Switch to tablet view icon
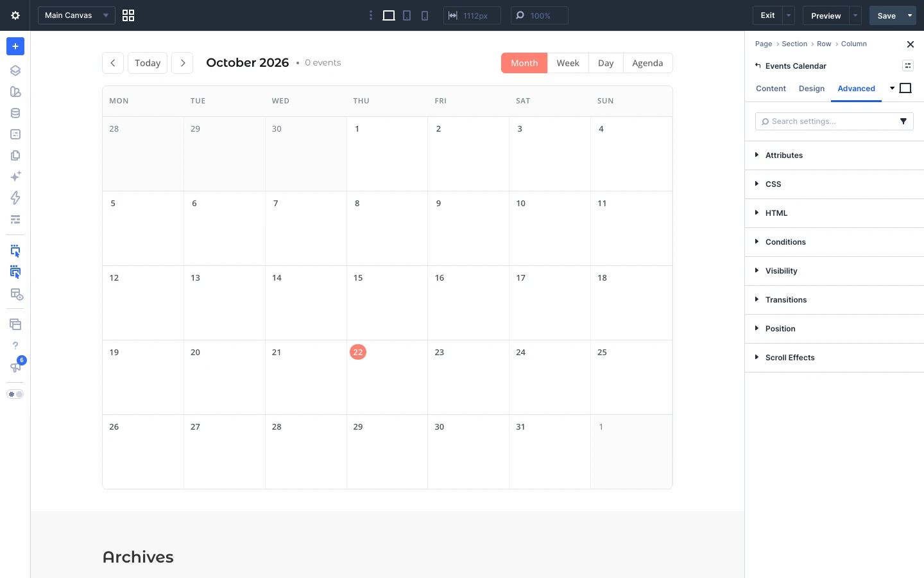The height and width of the screenshot is (578, 924). point(407,15)
